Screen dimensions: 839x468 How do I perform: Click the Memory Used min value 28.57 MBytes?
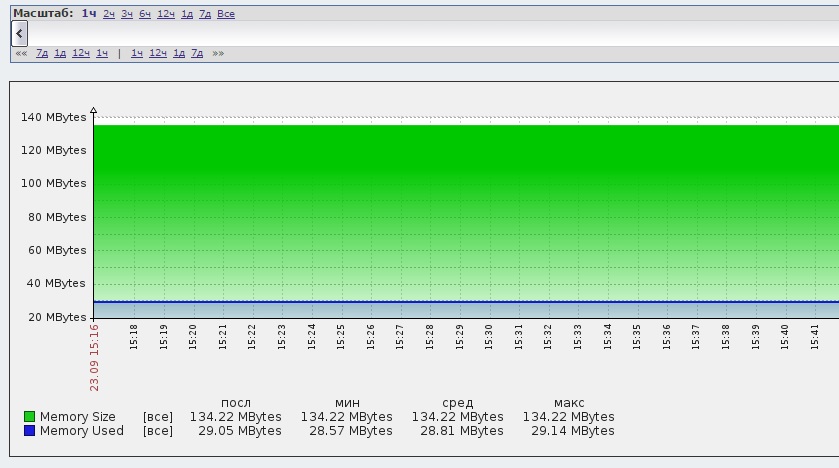click(350, 431)
